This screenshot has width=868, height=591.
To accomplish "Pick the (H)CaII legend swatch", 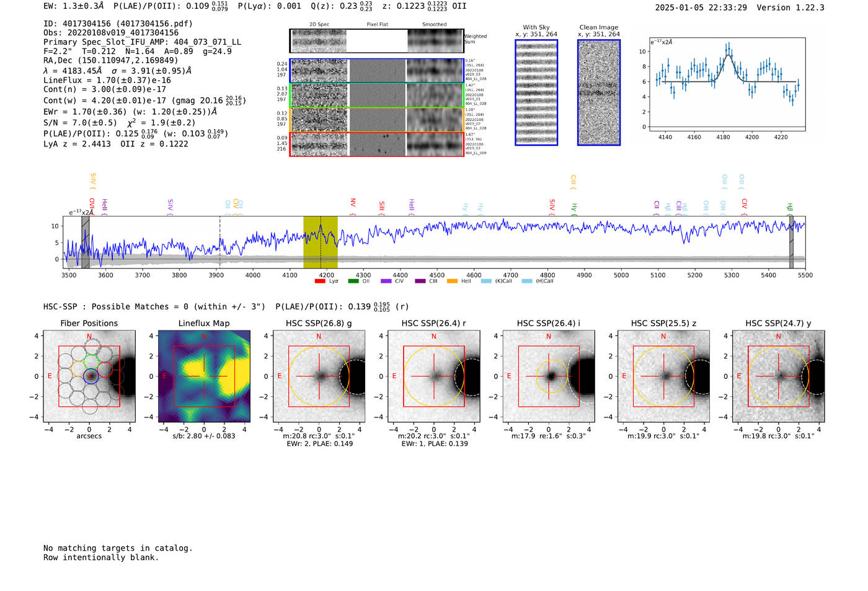I will (527, 281).
